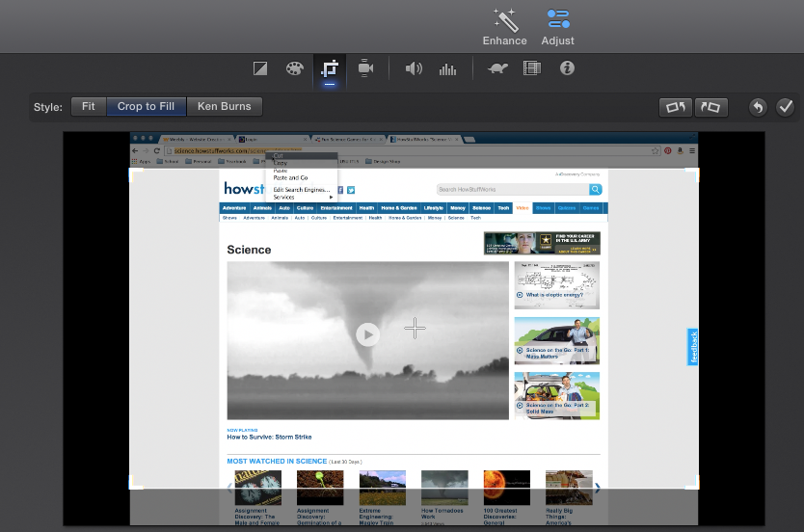The image size is (804, 532).
Task: Click the Enhance magic wand button
Action: point(504,27)
